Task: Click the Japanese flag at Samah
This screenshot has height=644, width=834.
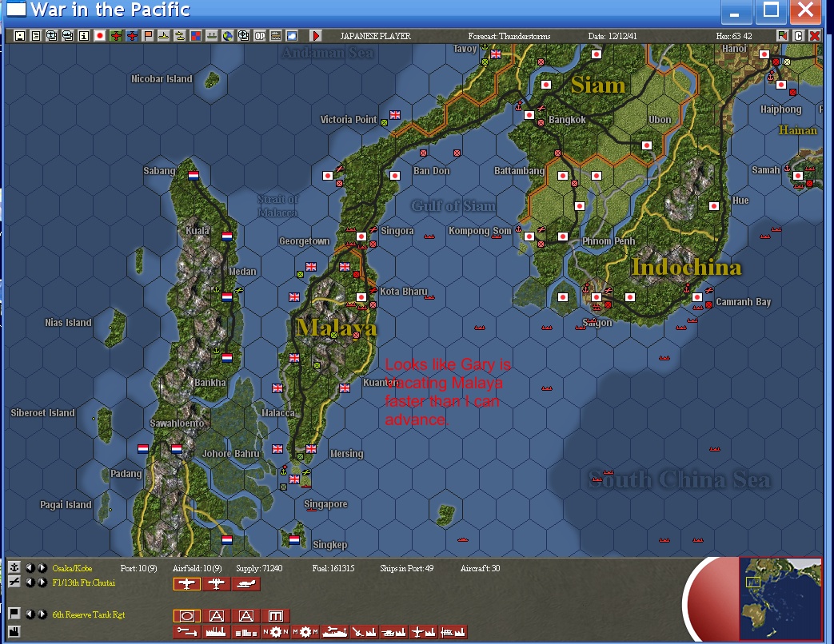Action: coord(798,175)
